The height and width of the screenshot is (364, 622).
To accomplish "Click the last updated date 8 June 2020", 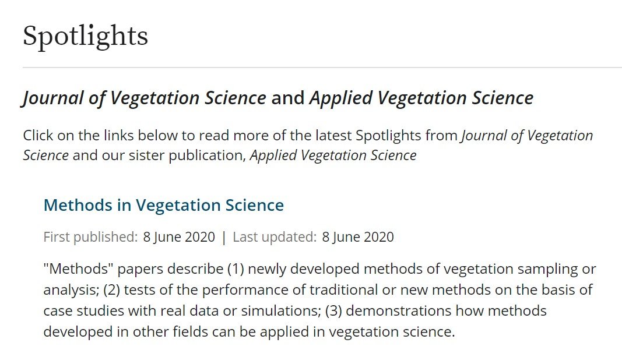I will point(358,236).
